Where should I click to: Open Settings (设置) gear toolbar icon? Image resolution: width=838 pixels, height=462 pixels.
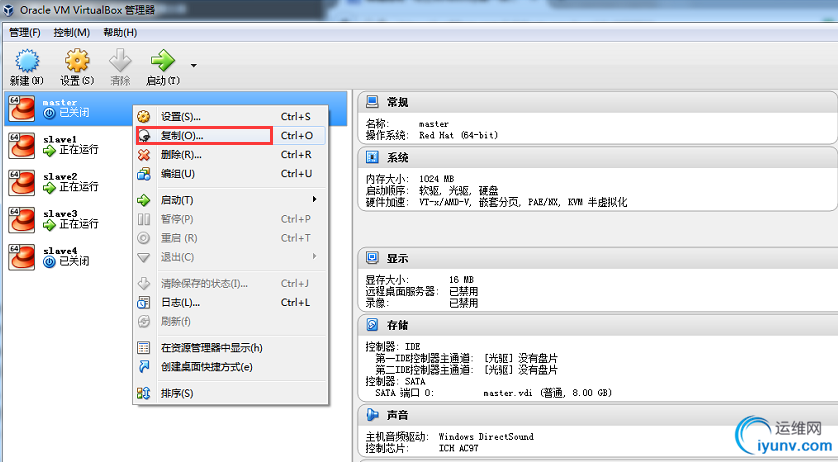[x=77, y=60]
